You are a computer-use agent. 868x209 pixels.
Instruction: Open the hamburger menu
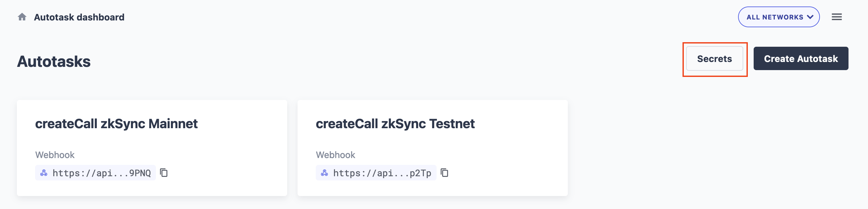pyautogui.click(x=836, y=17)
